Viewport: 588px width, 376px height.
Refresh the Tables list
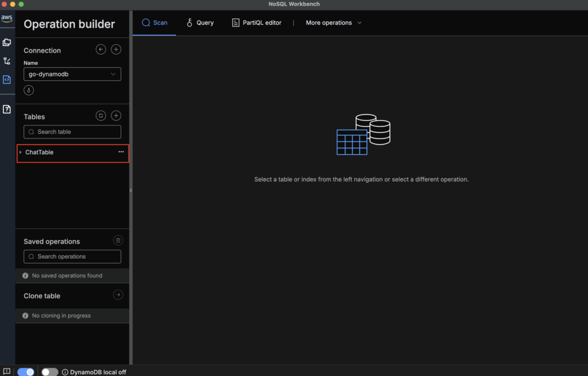pyautogui.click(x=101, y=116)
